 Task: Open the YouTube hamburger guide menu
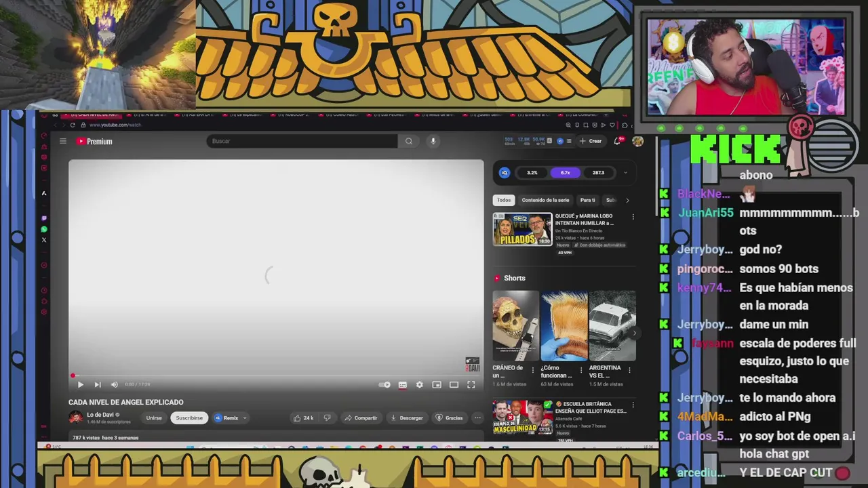tap(63, 141)
